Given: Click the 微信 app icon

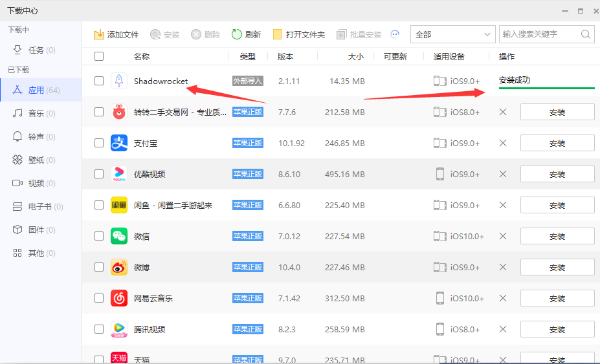Looking at the screenshot, I should point(118,236).
